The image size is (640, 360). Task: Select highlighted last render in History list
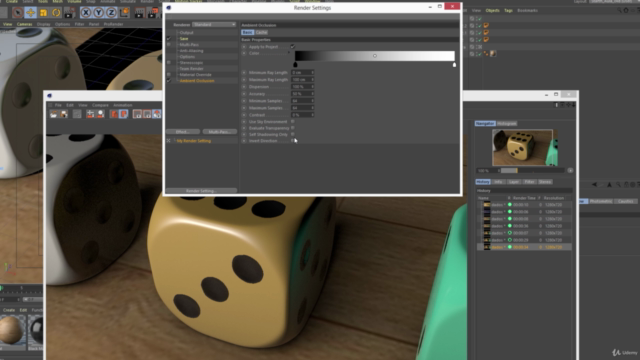click(524, 247)
